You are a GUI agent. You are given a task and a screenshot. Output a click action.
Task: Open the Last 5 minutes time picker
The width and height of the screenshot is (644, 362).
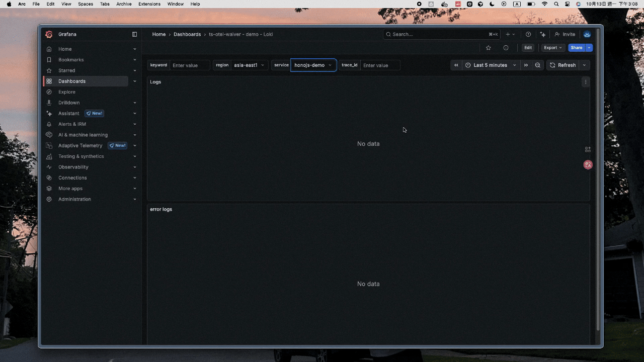tap(491, 65)
